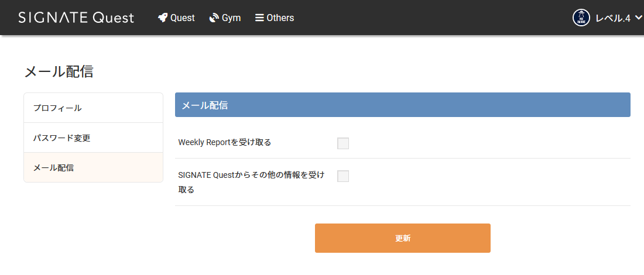Click the blue メール配信 section header
This screenshot has width=644, height=275.
402,105
